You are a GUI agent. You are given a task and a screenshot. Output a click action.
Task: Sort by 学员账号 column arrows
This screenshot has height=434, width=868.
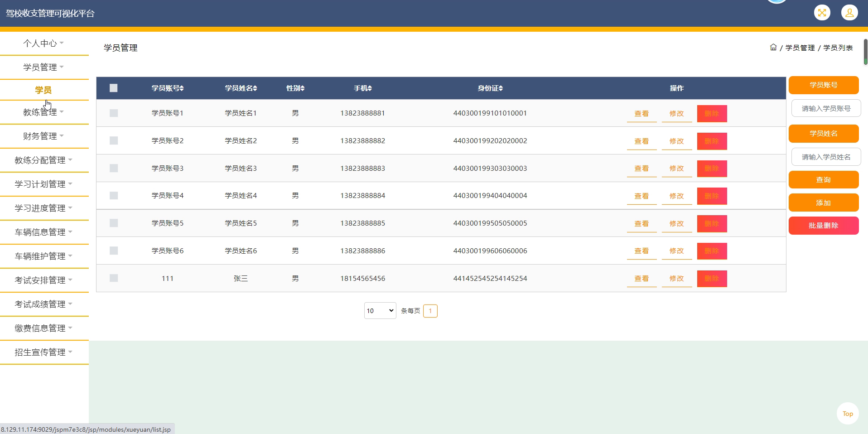click(x=182, y=88)
